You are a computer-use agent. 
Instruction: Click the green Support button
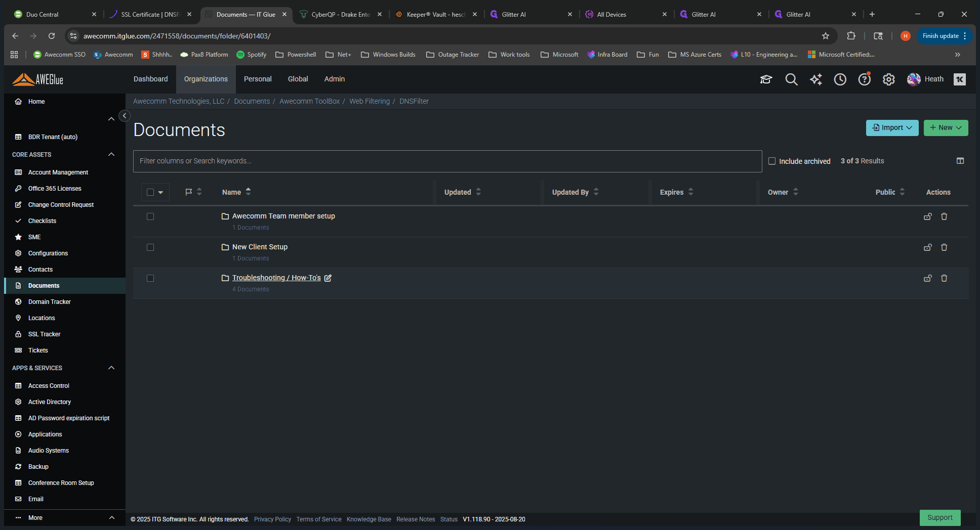click(x=940, y=517)
